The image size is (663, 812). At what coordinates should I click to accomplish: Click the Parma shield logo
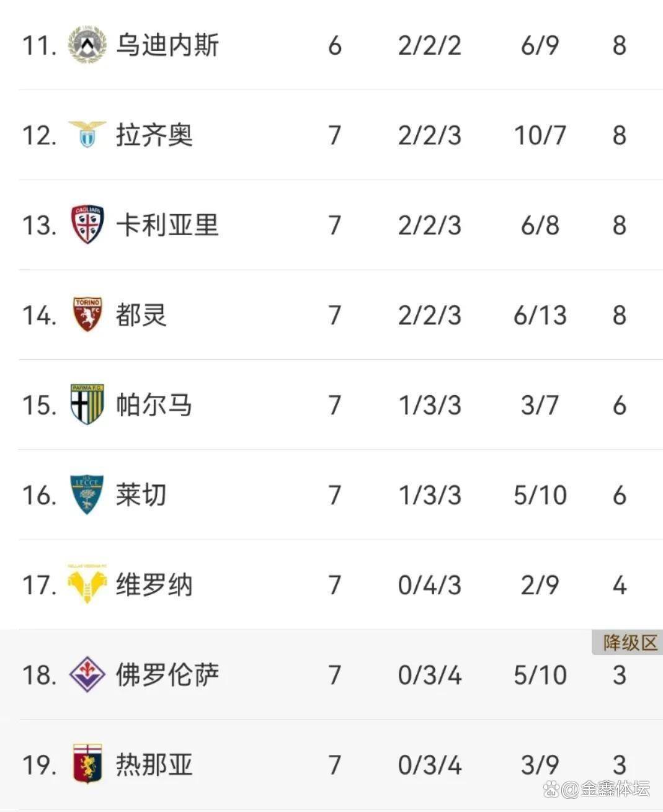[x=87, y=404]
